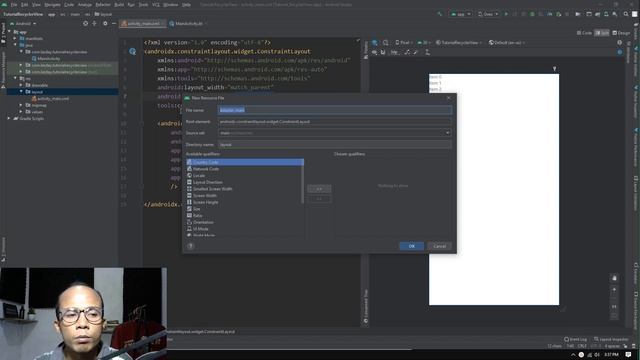
Task: Open the device selector dropdown
Action: pos(488,14)
